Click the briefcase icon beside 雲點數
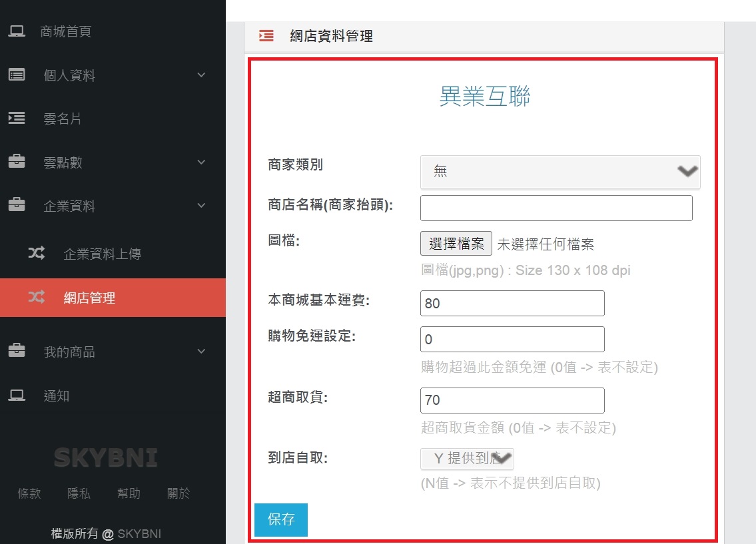 point(17,162)
